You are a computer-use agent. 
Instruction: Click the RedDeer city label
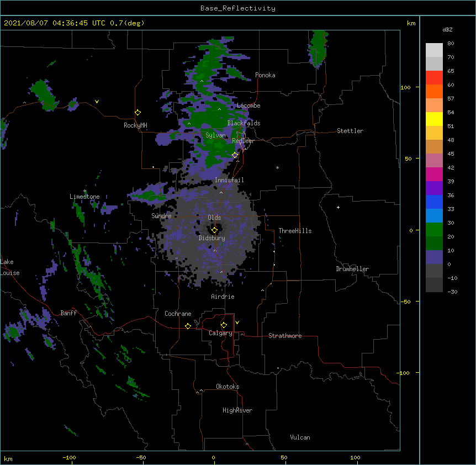(x=243, y=141)
